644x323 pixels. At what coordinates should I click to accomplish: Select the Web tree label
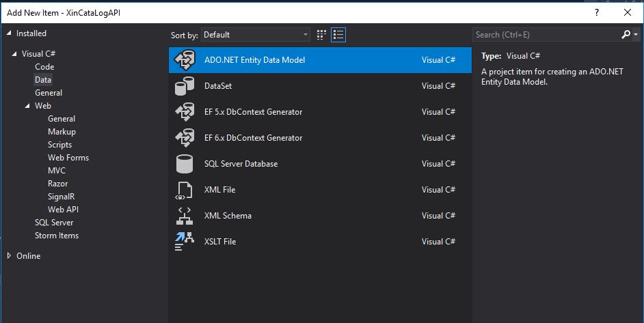pyautogui.click(x=42, y=106)
